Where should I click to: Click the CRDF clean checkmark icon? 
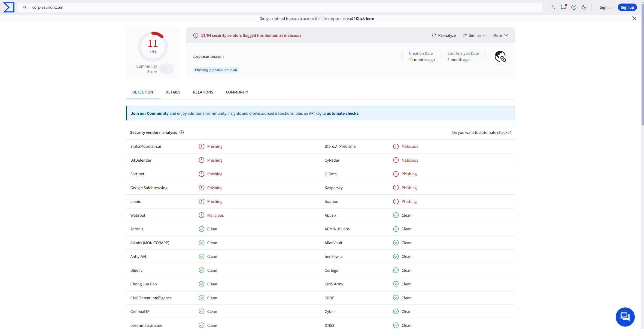396,298
